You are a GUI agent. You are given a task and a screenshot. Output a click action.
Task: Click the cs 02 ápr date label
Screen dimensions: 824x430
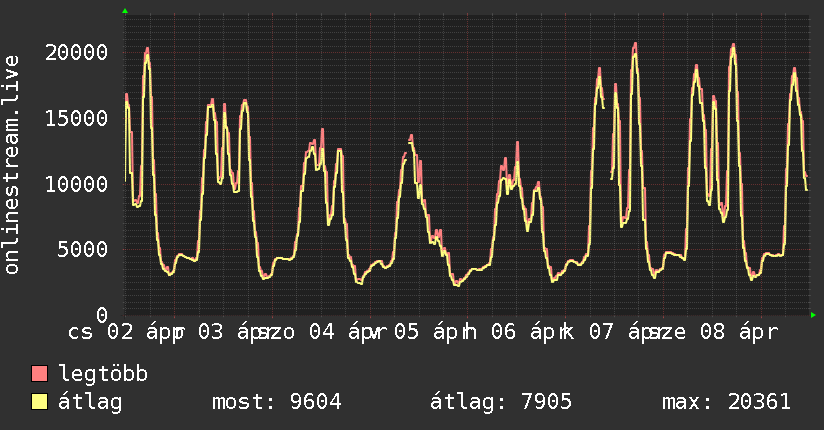coord(125,332)
